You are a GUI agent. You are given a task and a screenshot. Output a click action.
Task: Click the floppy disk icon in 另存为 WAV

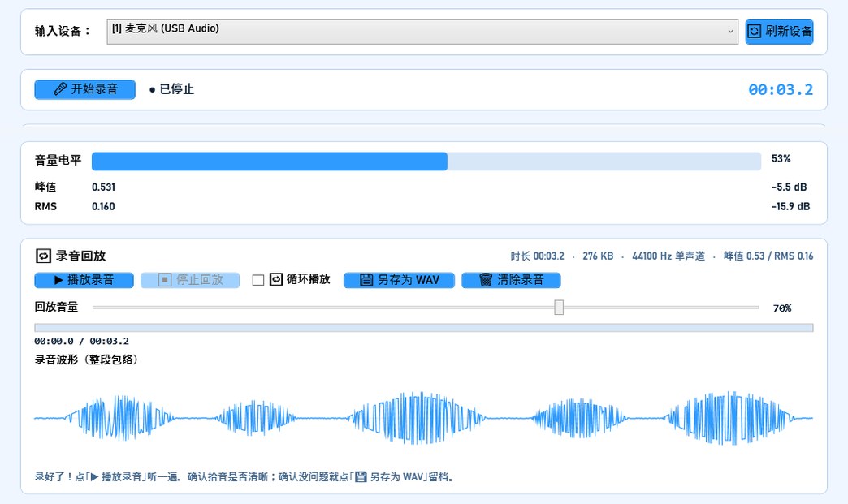[366, 280]
